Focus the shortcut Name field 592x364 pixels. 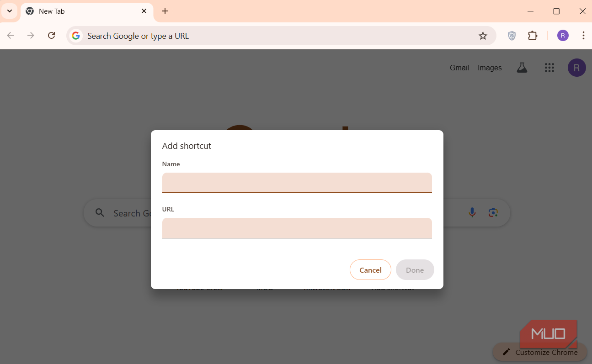point(297,183)
